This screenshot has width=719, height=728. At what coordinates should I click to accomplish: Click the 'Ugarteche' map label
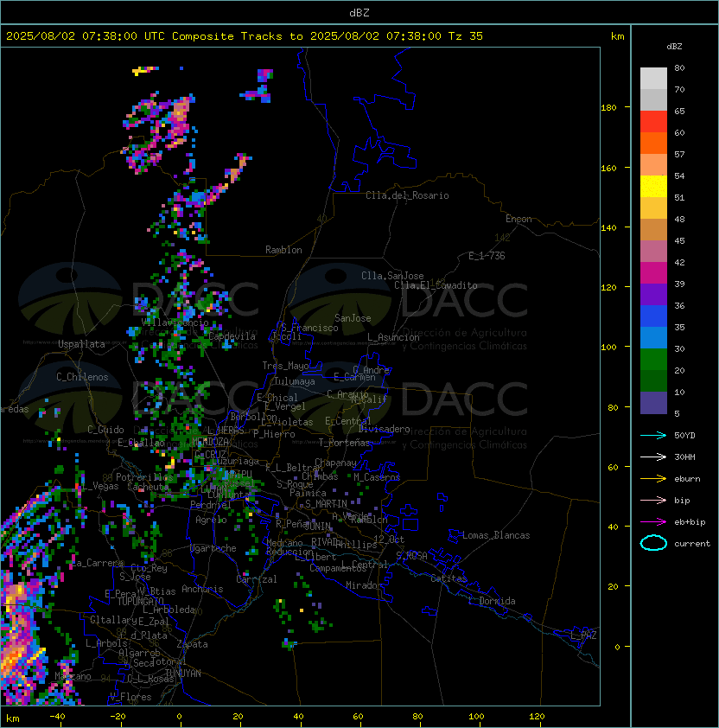click(x=213, y=548)
